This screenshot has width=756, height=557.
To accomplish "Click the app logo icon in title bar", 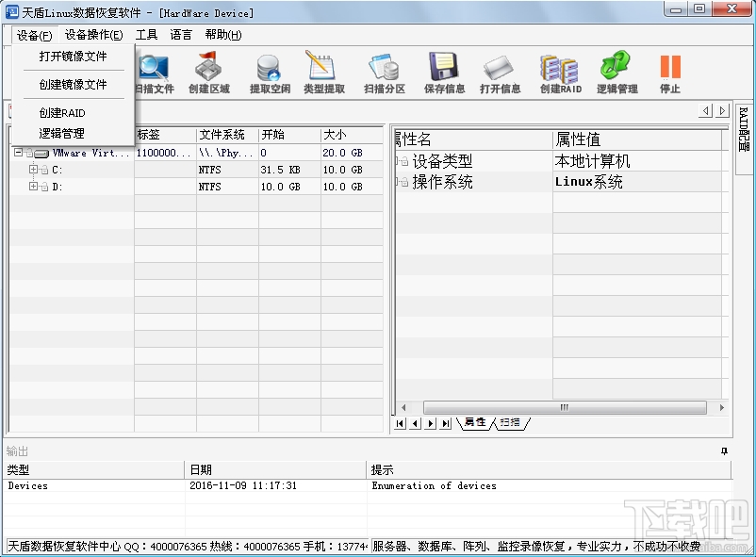I will tap(12, 12).
